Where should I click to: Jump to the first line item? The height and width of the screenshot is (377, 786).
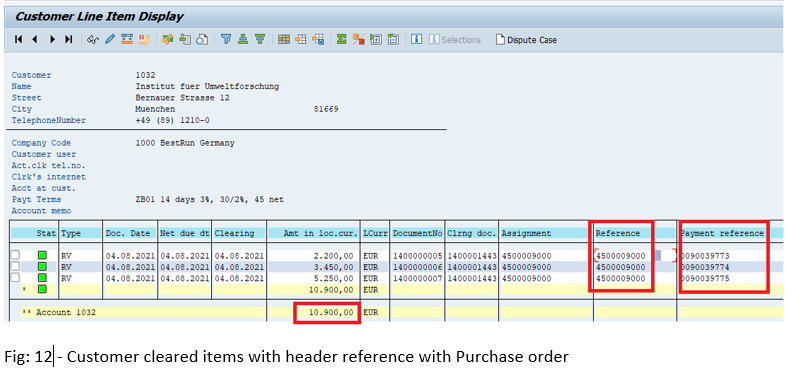pos(19,40)
